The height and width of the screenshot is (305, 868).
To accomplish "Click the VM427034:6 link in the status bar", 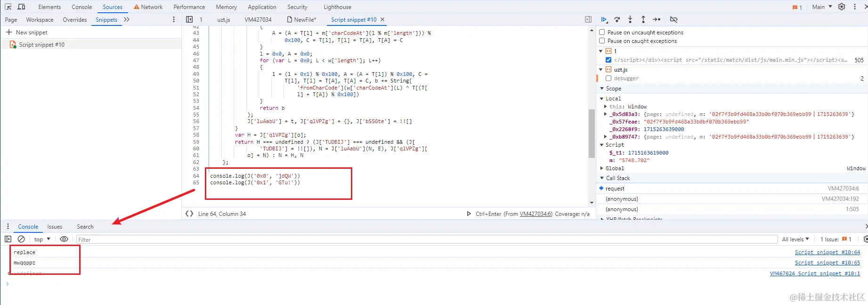I will pyautogui.click(x=536, y=214).
